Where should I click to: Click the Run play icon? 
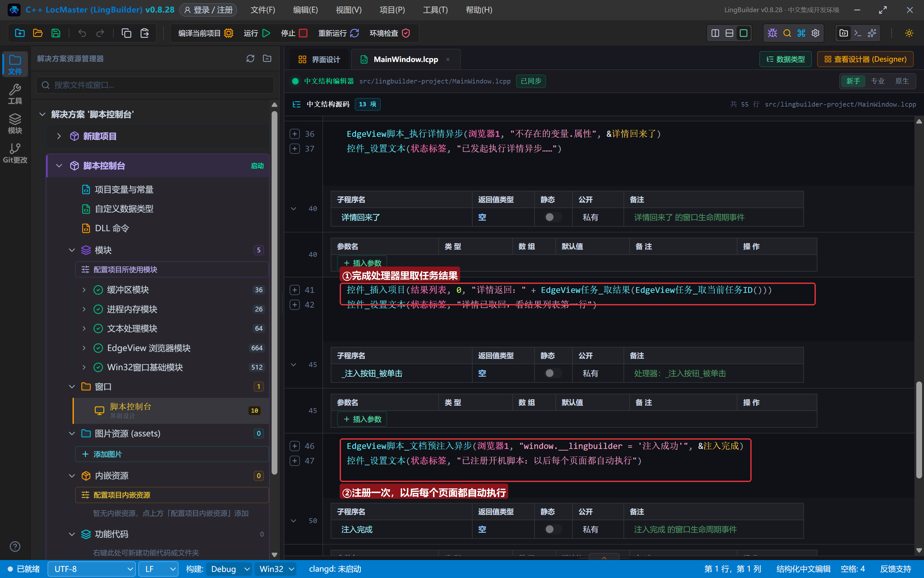tap(266, 33)
